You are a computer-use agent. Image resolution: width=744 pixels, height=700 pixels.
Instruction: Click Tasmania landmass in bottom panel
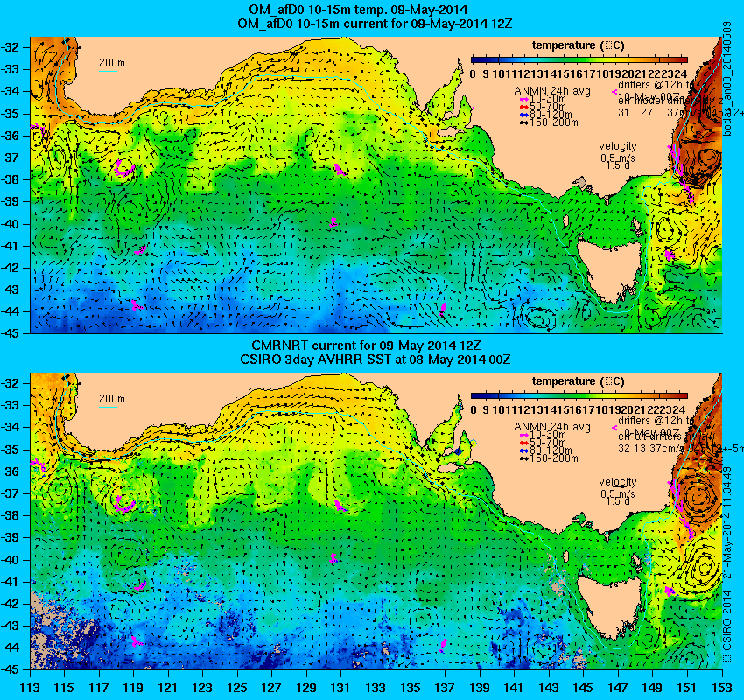[x=609, y=604]
